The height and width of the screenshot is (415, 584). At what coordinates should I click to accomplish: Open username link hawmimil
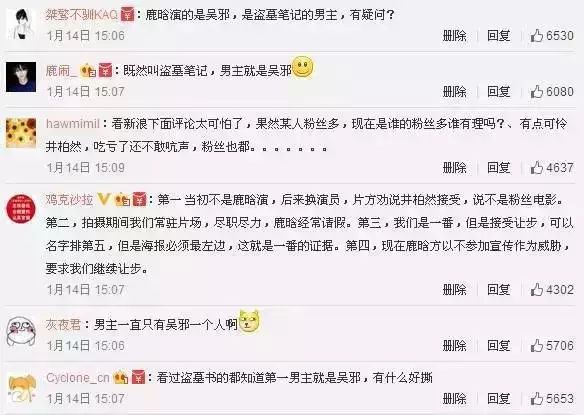point(73,124)
